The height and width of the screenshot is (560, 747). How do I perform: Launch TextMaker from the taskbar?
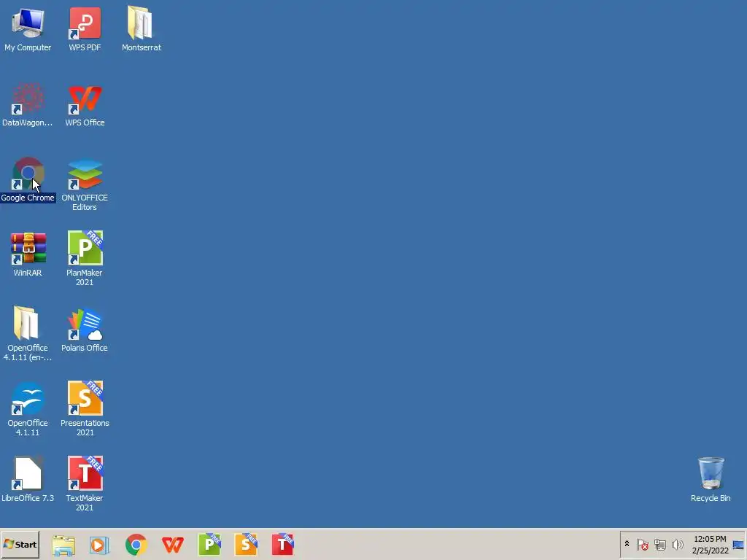pos(282,545)
